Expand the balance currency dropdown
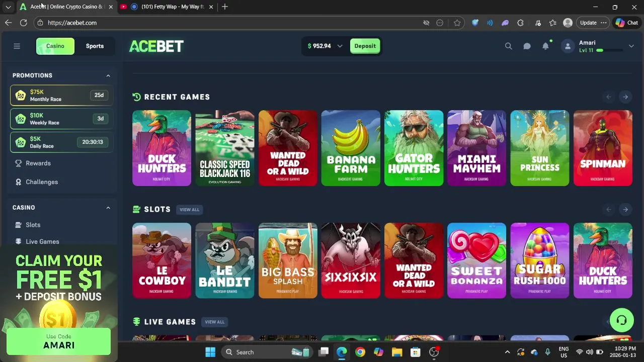Viewport: 644px width, 362px height. click(340, 46)
